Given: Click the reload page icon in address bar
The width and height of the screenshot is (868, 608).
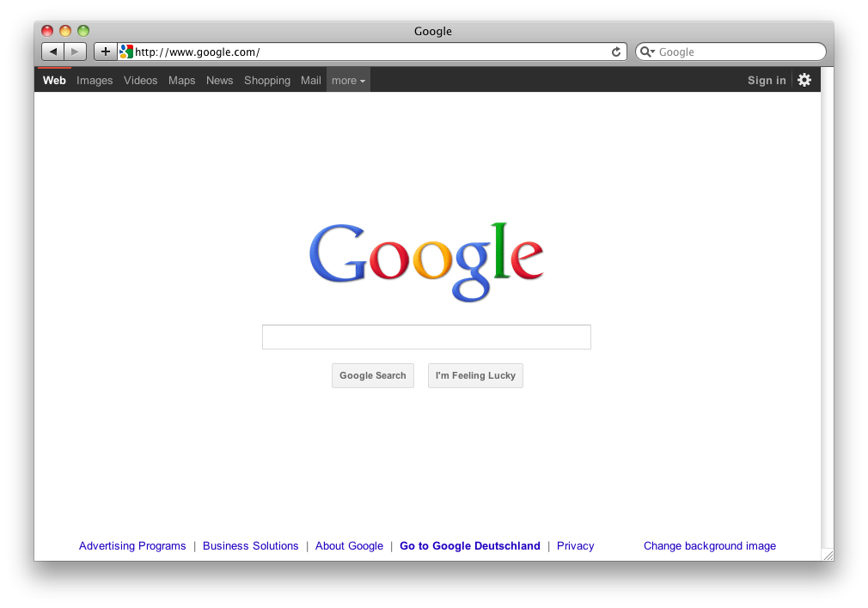Looking at the screenshot, I should point(616,52).
